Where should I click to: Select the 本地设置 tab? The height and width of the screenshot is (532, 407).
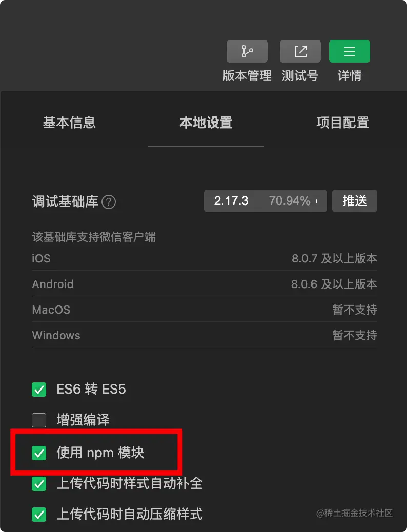pos(206,122)
